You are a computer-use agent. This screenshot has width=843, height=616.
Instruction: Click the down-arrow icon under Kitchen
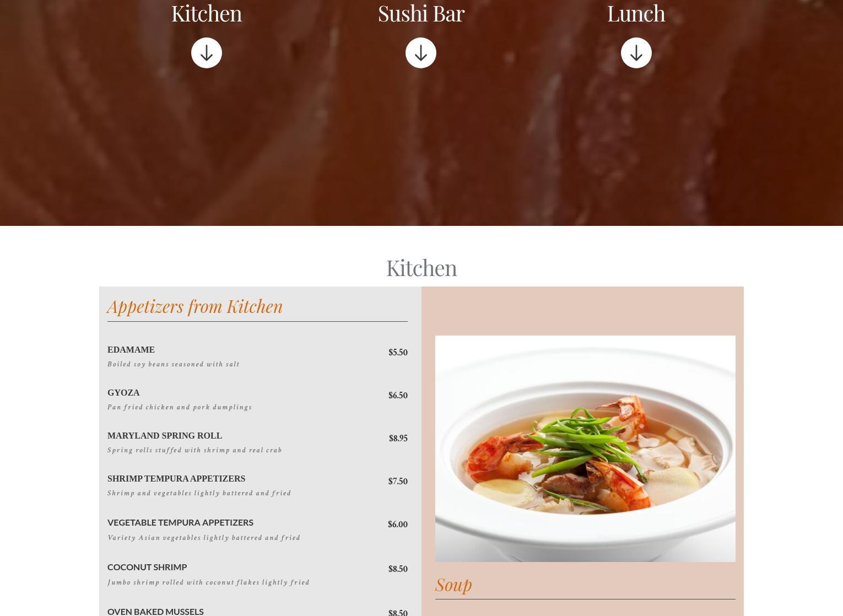[x=207, y=53]
